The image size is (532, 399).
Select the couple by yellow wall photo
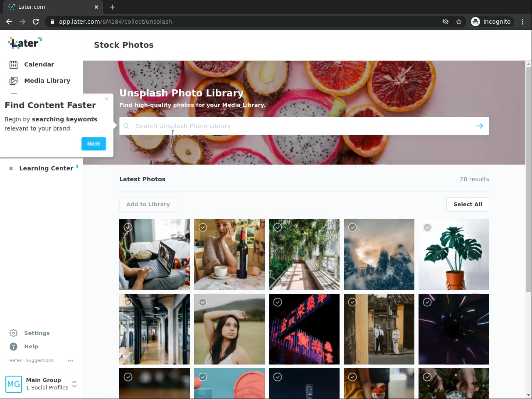(352, 302)
